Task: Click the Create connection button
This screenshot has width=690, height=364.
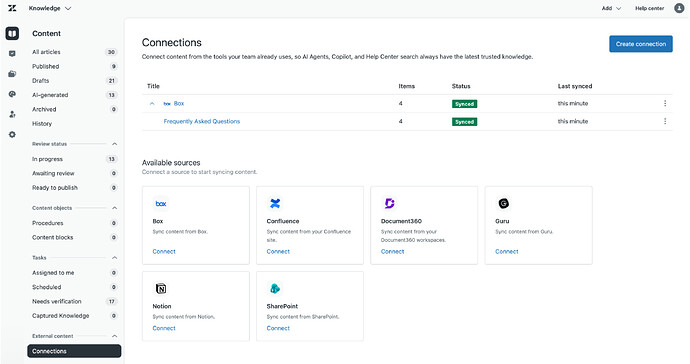Action: [641, 44]
